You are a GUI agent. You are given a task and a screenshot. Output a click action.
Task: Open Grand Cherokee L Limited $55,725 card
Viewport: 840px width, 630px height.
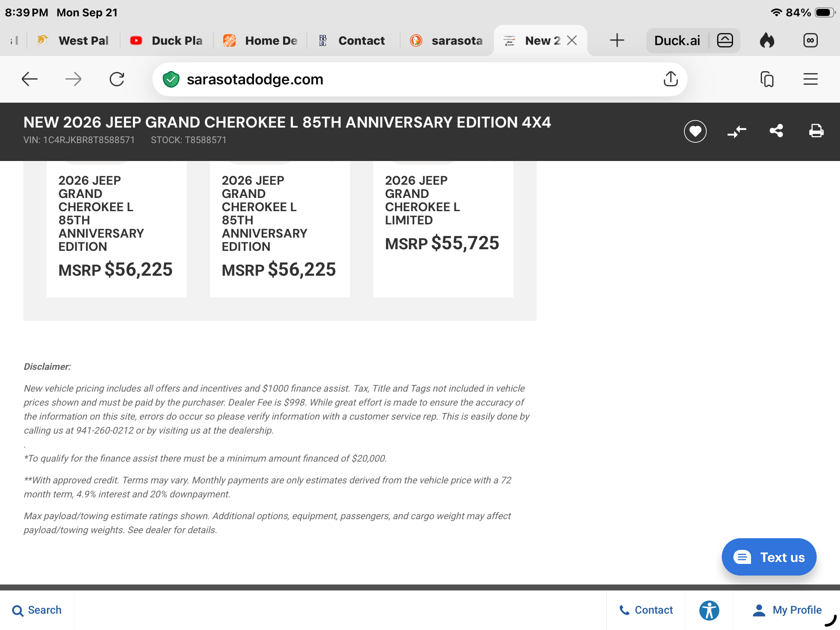click(443, 229)
